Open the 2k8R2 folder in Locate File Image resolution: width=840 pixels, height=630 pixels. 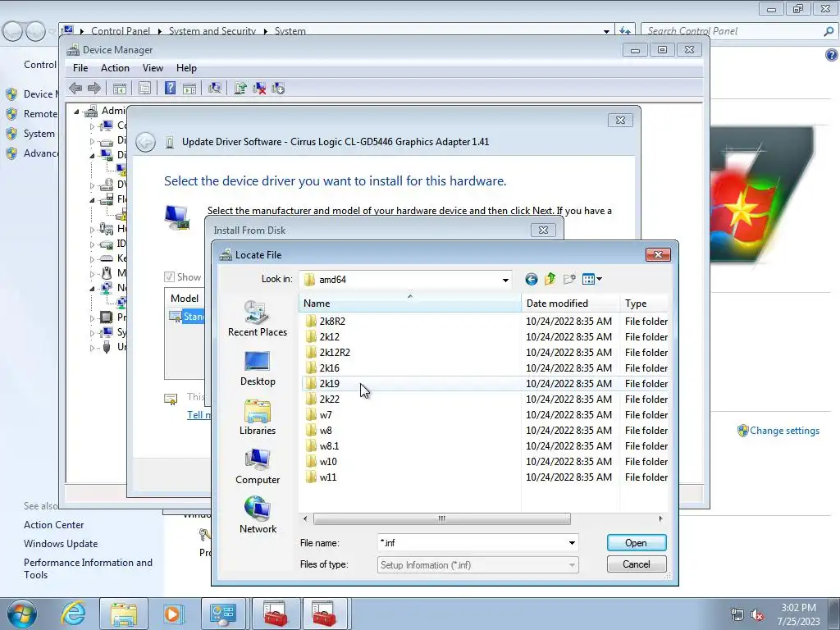coord(332,322)
